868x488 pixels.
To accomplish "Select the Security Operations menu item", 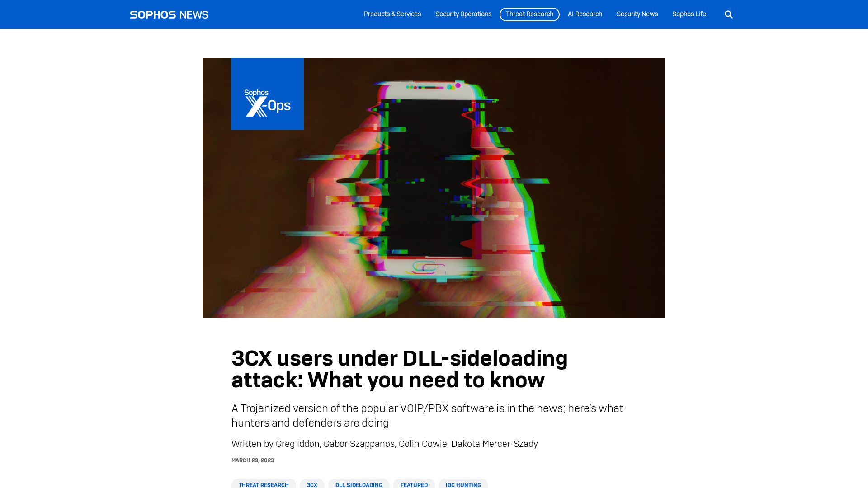I will (463, 14).
